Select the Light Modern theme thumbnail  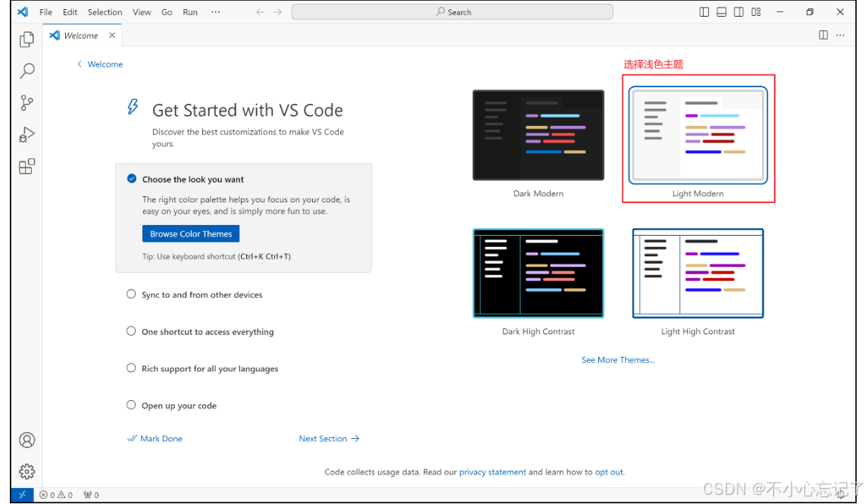698,135
